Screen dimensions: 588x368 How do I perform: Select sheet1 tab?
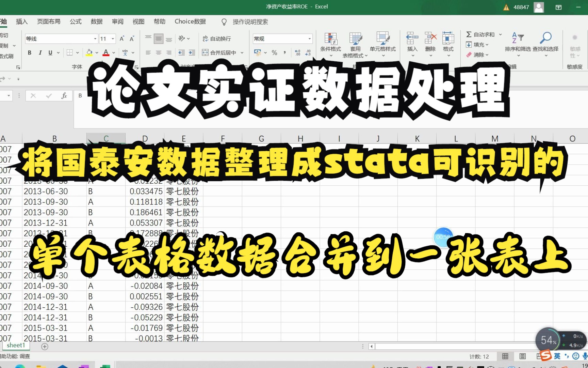[16, 346]
